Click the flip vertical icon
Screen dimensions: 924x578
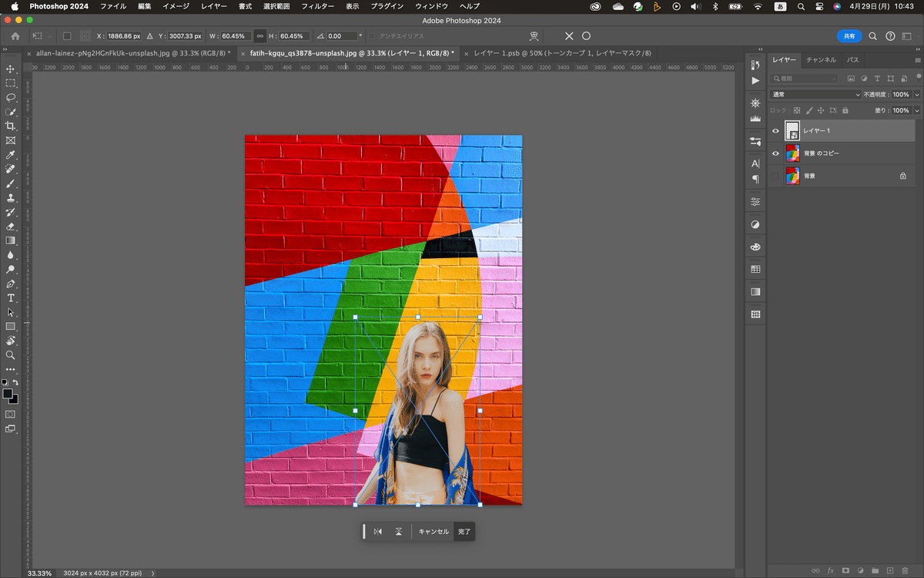pos(399,532)
